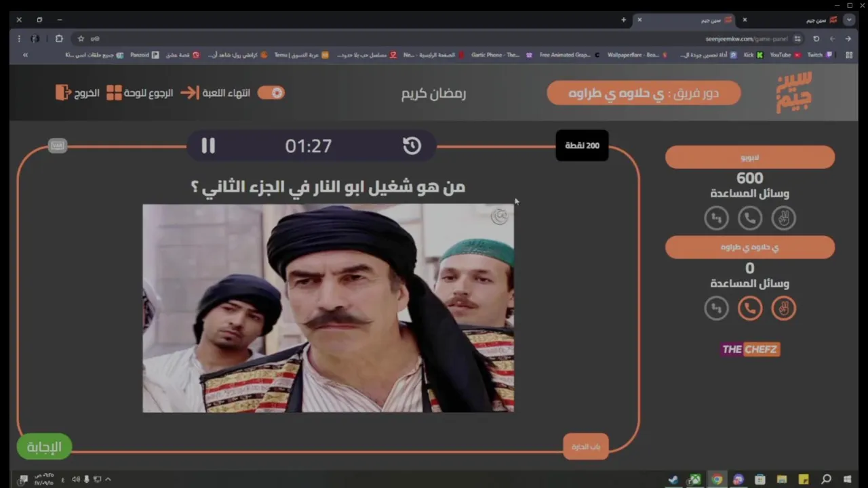Use the phone call lifeline for ي حلاوه ي طراوه

[x=749, y=308]
